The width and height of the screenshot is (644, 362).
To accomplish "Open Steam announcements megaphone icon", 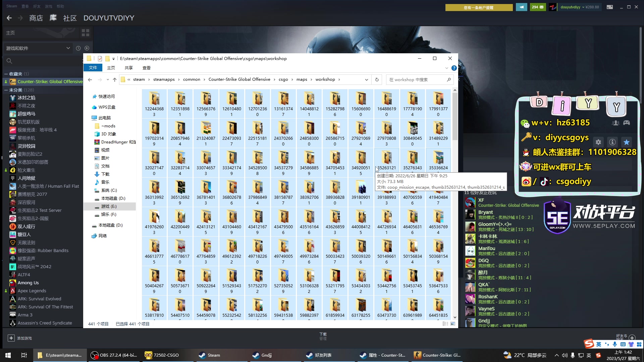I will tap(522, 7).
